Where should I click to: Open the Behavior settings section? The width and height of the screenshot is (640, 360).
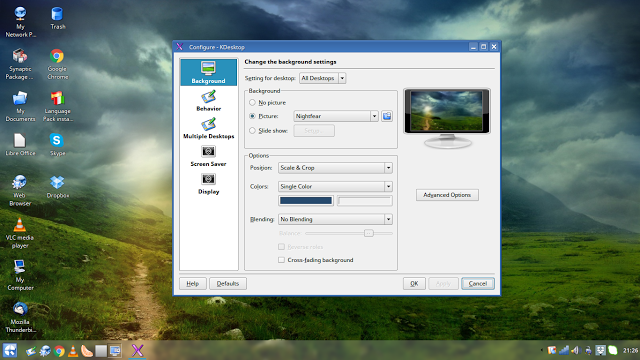click(x=208, y=101)
